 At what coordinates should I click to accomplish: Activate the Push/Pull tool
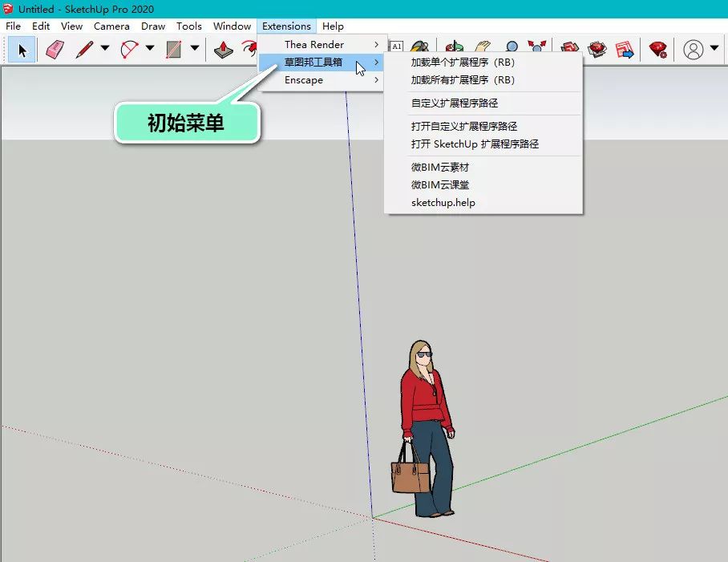pyautogui.click(x=224, y=49)
